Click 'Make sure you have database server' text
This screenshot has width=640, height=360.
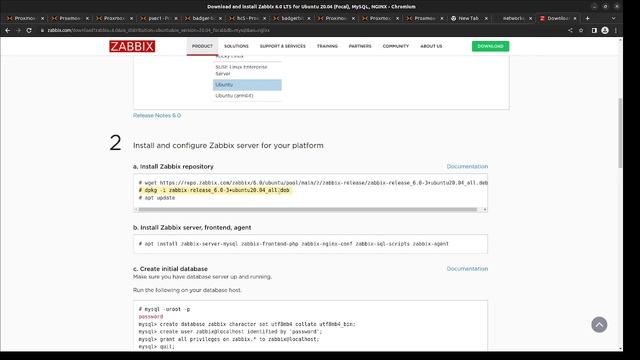click(x=202, y=277)
